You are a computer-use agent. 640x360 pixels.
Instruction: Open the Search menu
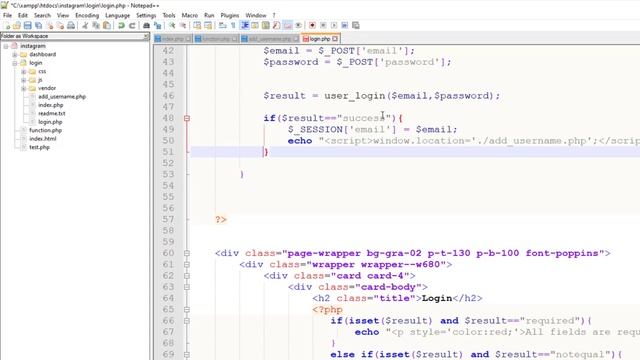(x=42, y=16)
